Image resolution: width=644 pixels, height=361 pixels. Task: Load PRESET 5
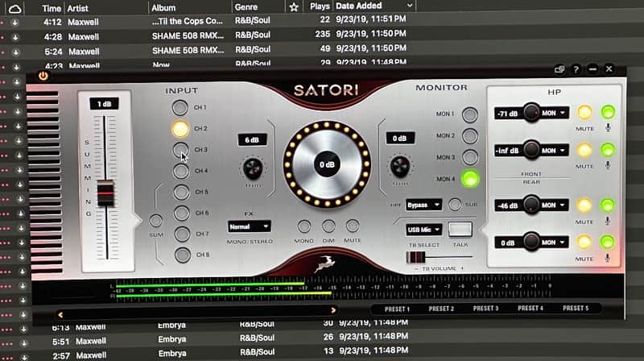click(576, 308)
